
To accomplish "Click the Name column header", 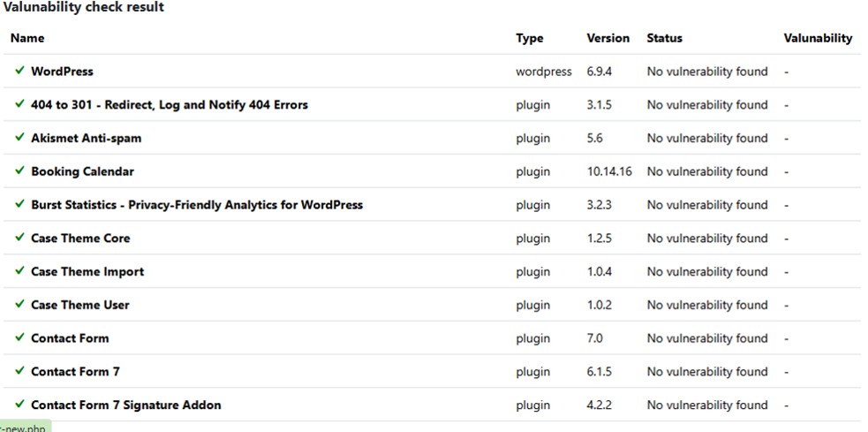I will coord(27,38).
